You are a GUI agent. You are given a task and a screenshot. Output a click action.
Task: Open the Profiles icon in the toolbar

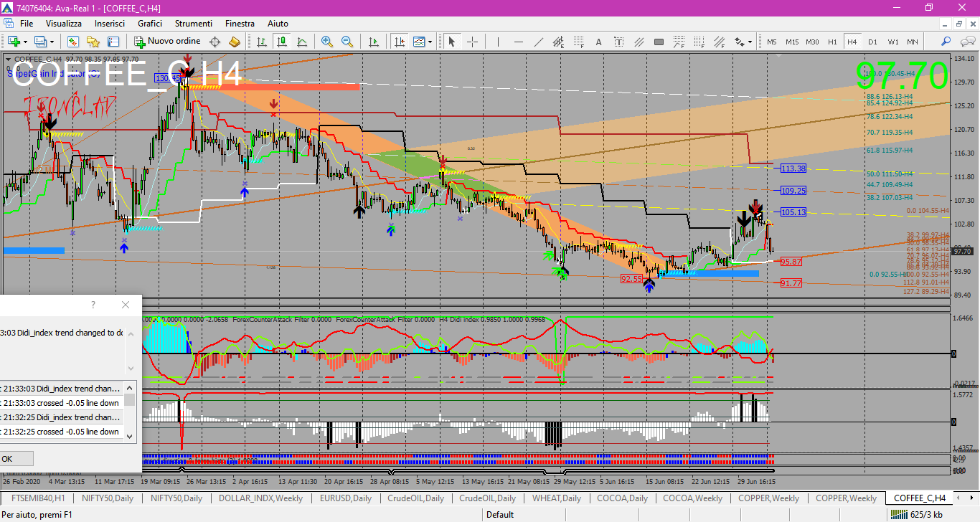coord(40,42)
